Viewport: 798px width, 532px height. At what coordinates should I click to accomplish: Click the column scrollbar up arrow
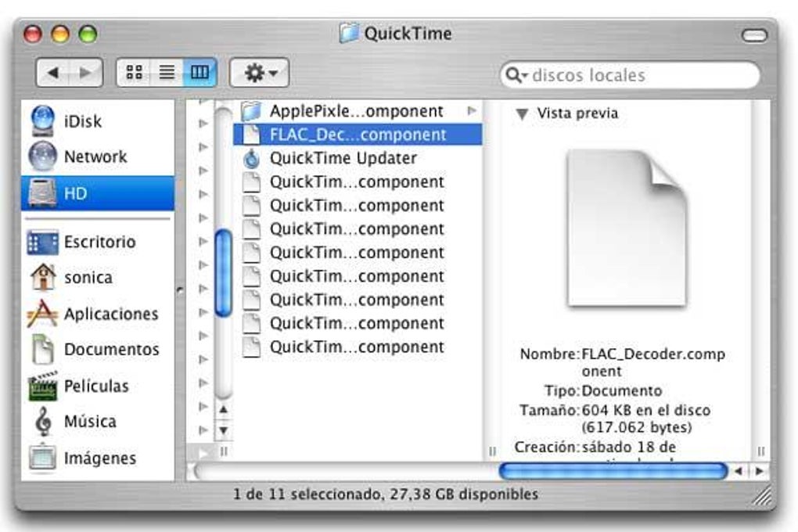224,409
